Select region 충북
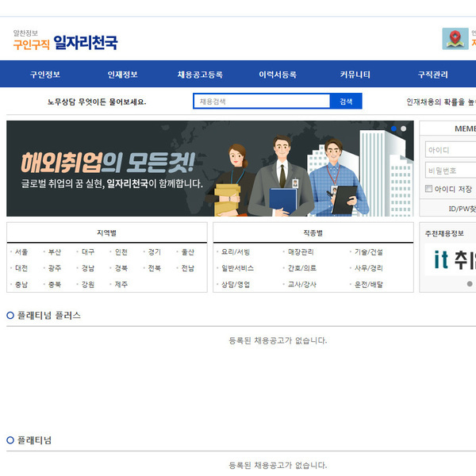The width and height of the screenshot is (476, 476). point(55,285)
